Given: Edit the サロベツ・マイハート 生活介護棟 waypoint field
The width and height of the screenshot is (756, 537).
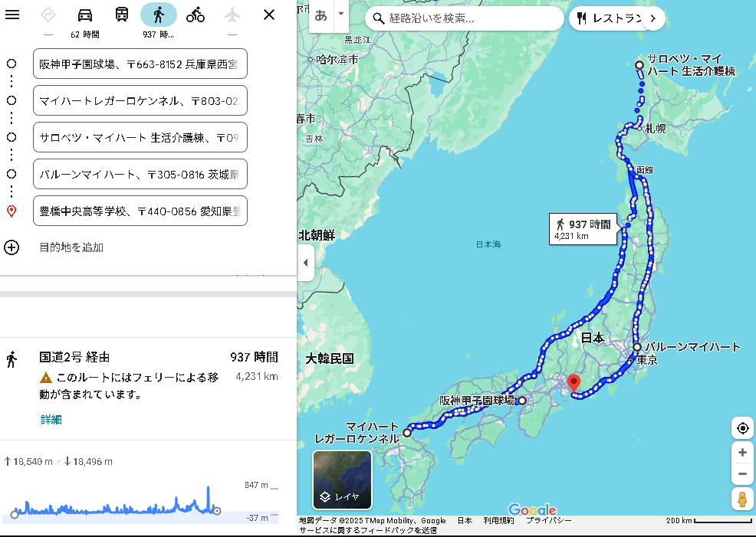Looking at the screenshot, I should tap(140, 137).
